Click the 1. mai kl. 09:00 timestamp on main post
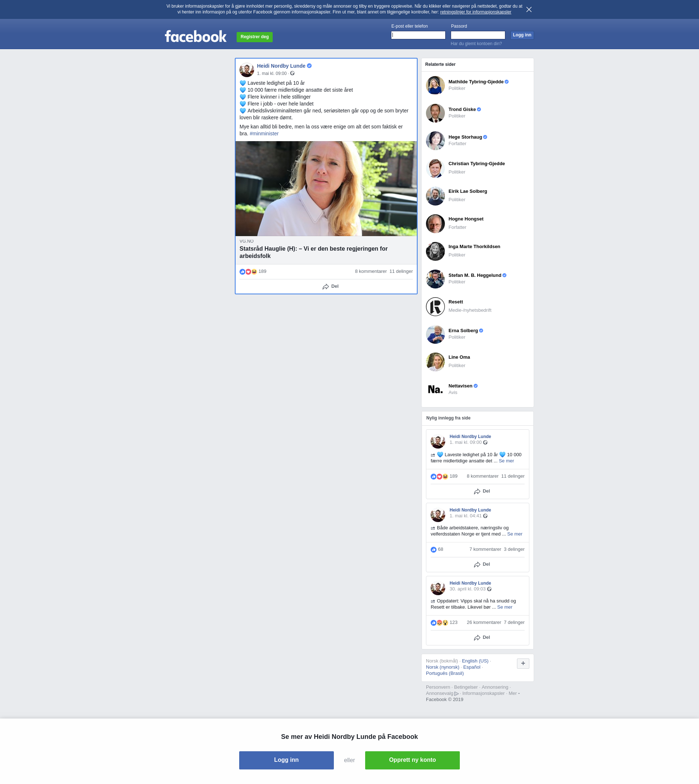This screenshot has height=784, width=699. (272, 73)
